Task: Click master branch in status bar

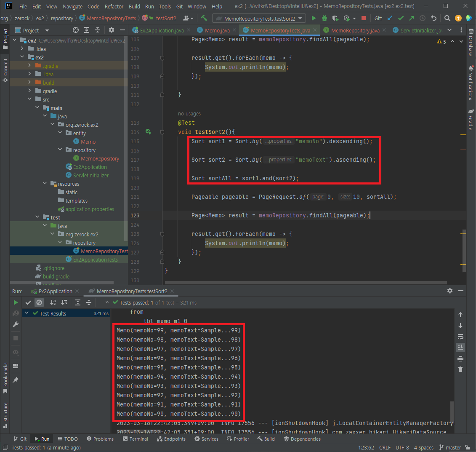Action: click(x=450, y=447)
